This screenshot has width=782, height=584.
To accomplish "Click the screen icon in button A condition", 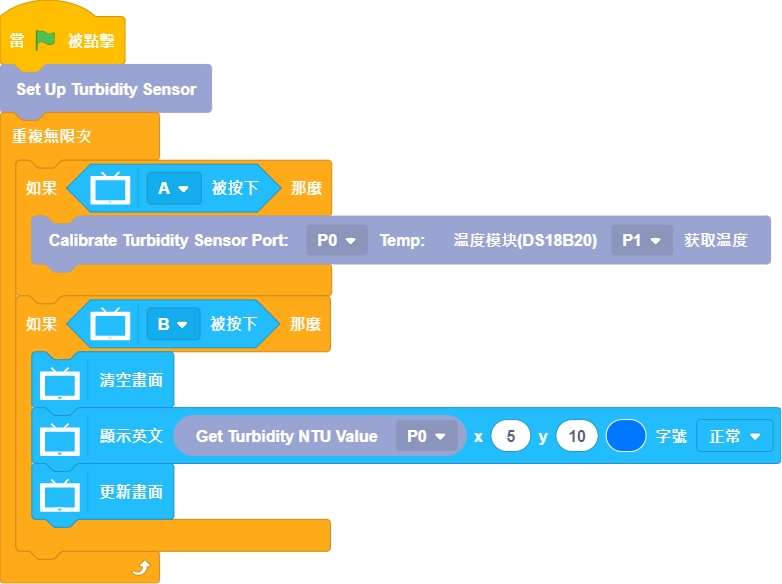I will (110, 188).
